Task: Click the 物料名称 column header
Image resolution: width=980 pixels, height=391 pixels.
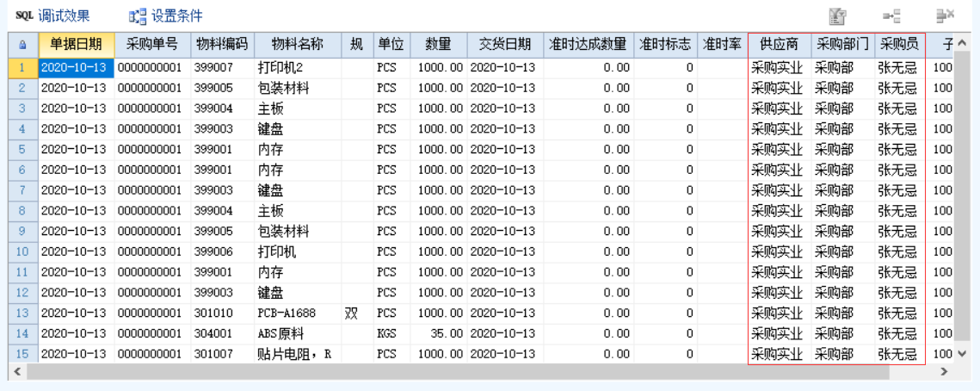Action: [x=298, y=45]
